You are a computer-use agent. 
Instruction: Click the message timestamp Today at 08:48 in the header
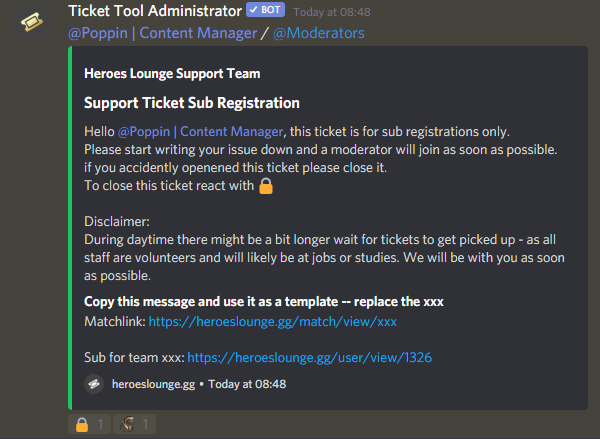pos(332,12)
